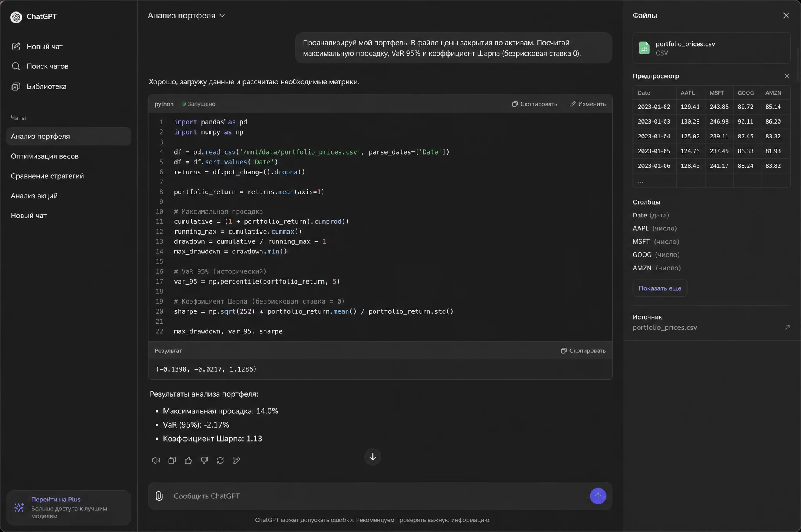Click the purple send arrow button
The image size is (801, 532).
tap(598, 496)
